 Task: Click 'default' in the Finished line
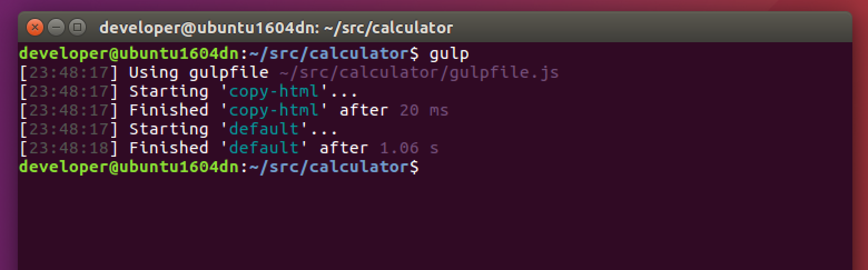[x=264, y=148]
